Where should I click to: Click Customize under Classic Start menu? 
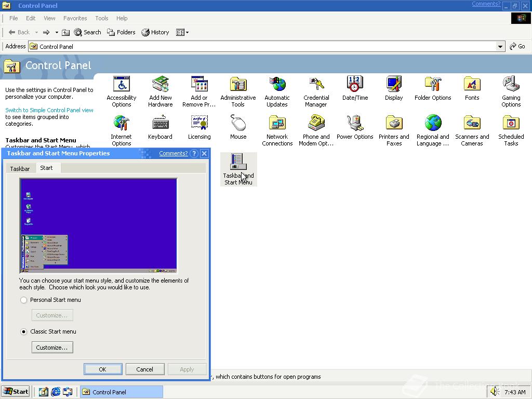click(x=52, y=348)
